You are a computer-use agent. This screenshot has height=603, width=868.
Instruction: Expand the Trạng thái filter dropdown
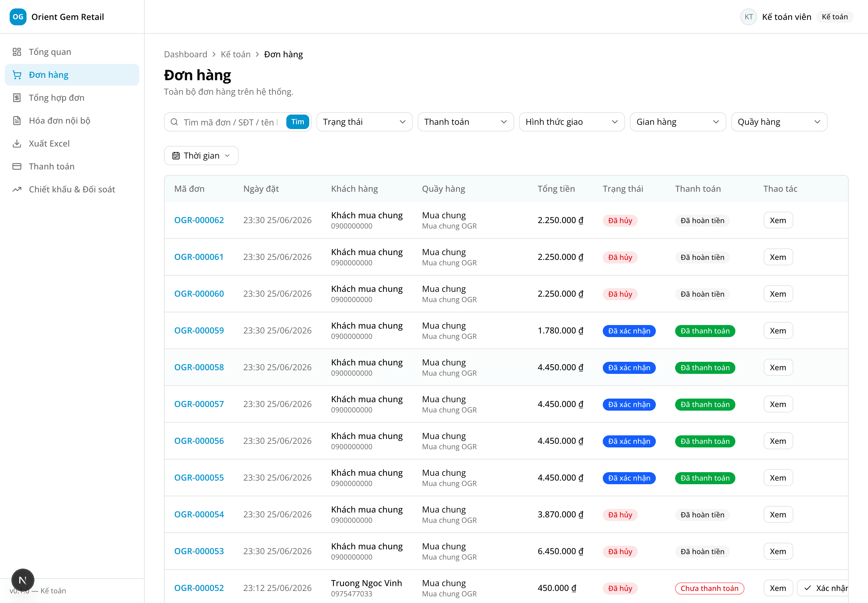[364, 122]
